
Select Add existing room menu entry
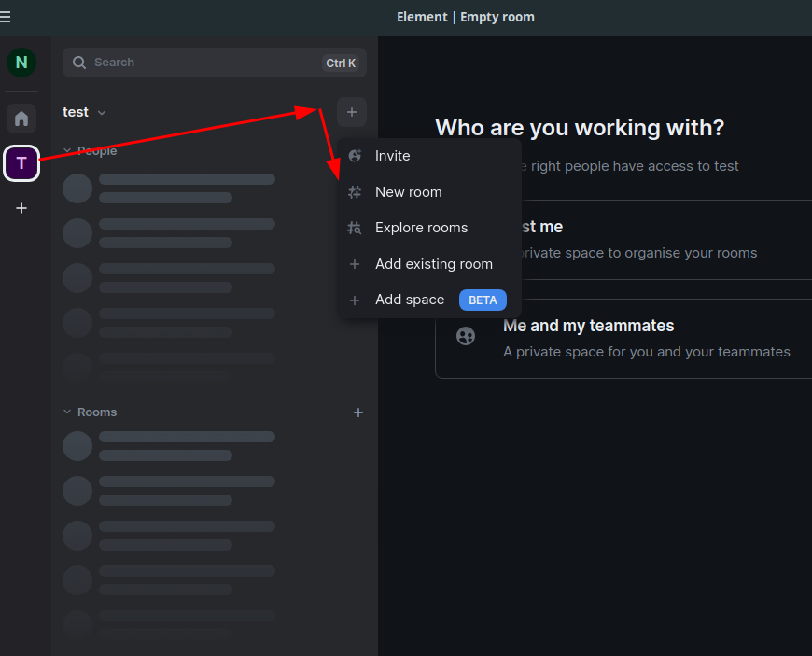pyautogui.click(x=429, y=264)
